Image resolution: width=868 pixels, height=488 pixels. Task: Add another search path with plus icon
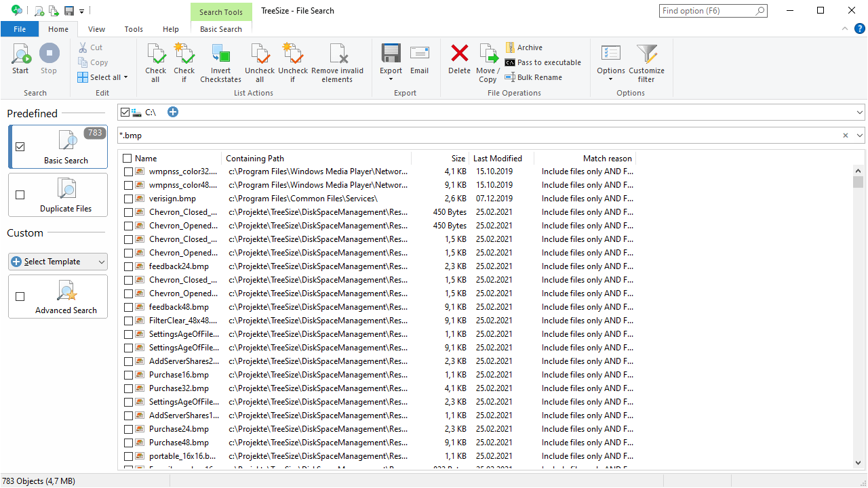173,112
